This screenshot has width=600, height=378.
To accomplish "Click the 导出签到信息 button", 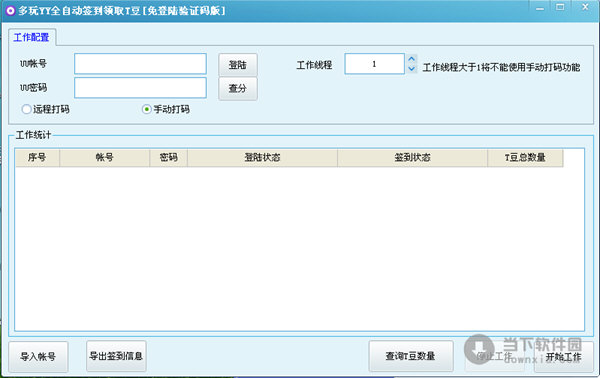I will (116, 356).
